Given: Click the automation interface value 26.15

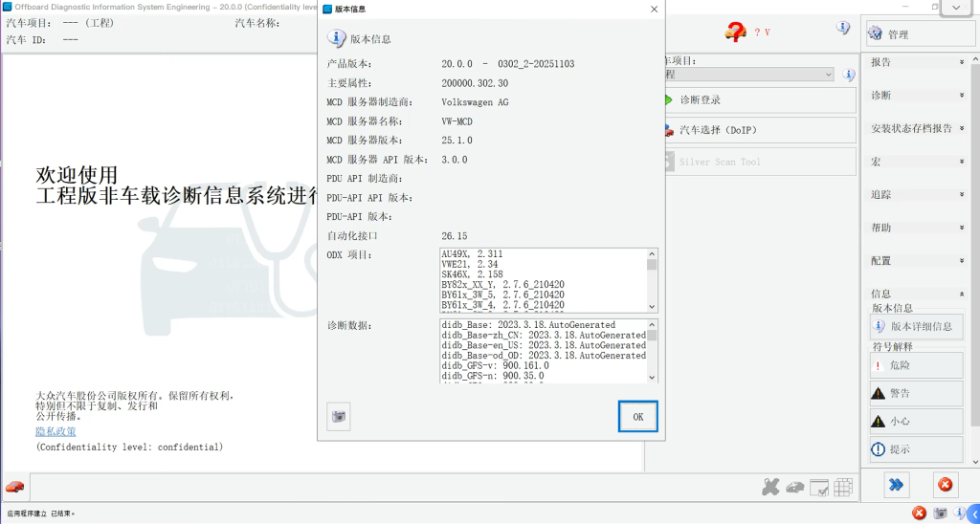Looking at the screenshot, I should pos(454,236).
